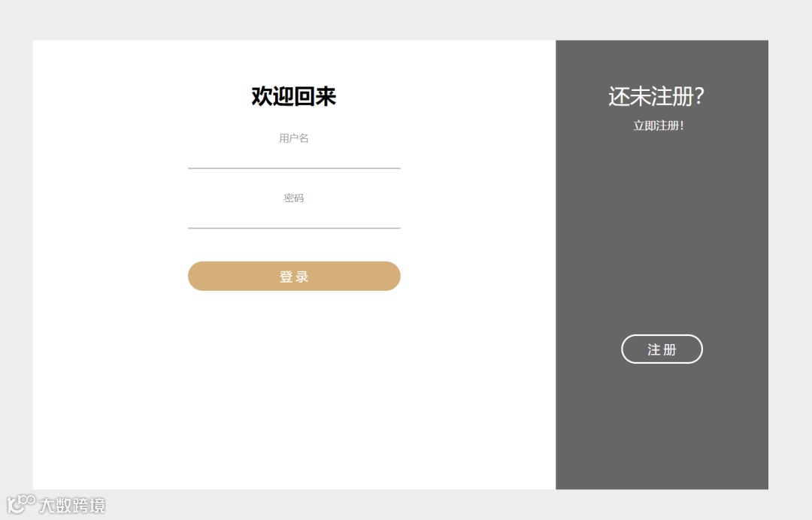This screenshot has height=520, width=812.
Task: Click the question mark in 还未注册?
Action: pyautogui.click(x=699, y=96)
